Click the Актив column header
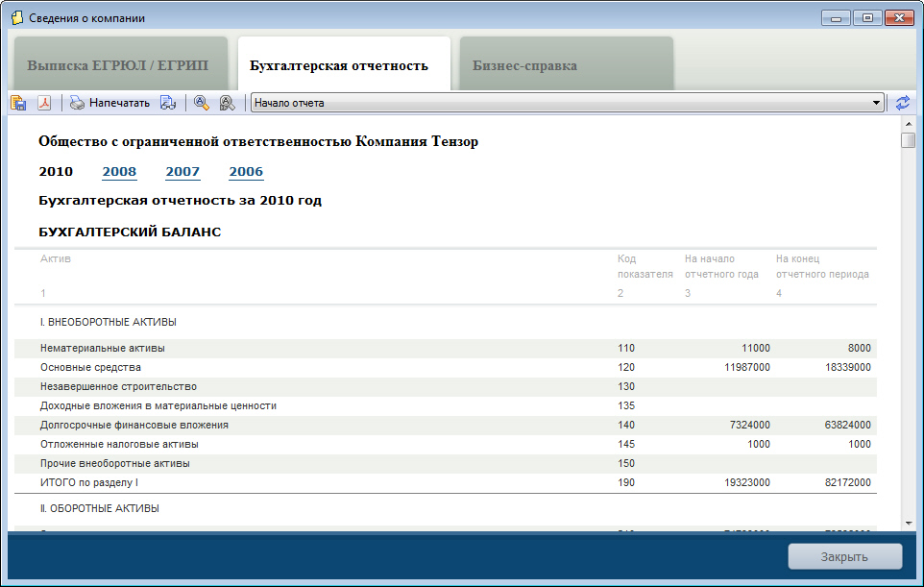 pyautogui.click(x=56, y=258)
